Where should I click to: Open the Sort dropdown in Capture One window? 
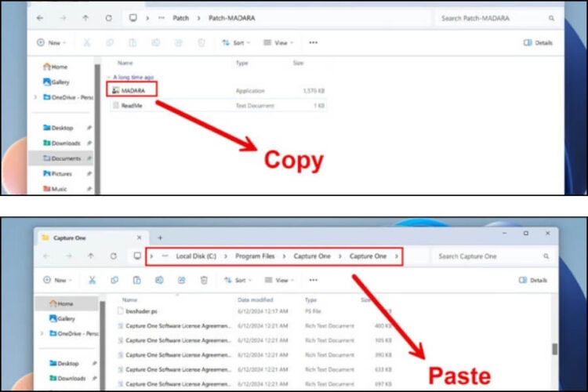[x=238, y=280]
